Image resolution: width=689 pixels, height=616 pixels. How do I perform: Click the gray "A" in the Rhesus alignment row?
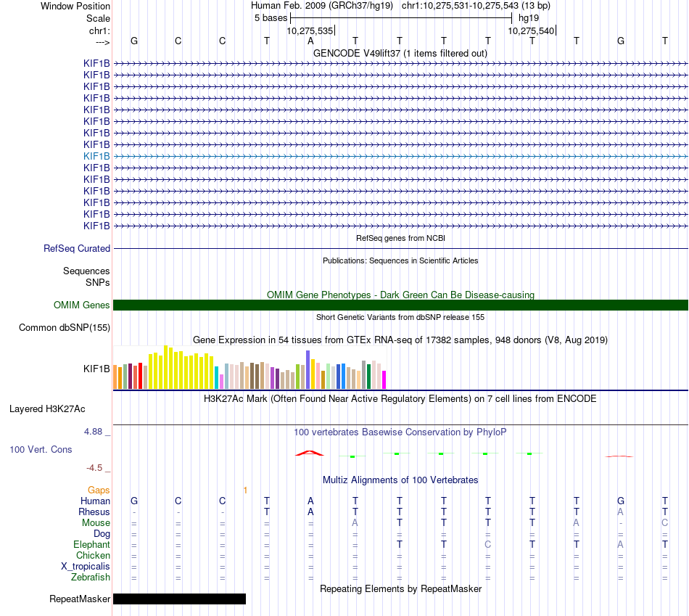(620, 512)
